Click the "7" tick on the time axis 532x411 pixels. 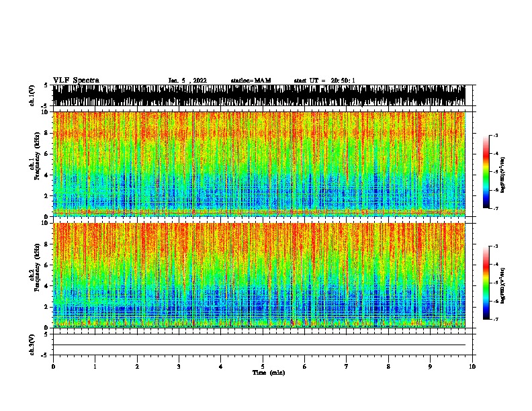[x=347, y=367]
